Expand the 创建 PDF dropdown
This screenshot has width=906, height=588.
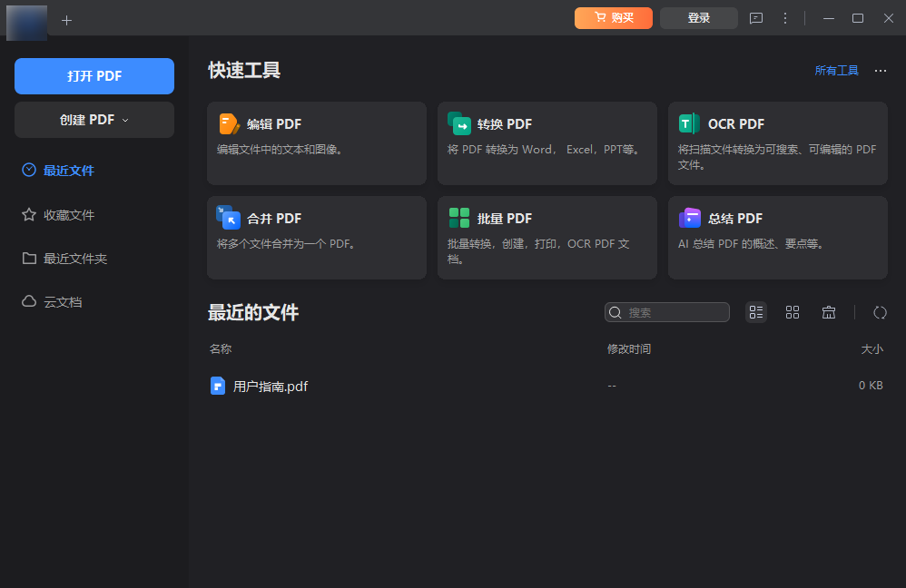[x=94, y=120]
